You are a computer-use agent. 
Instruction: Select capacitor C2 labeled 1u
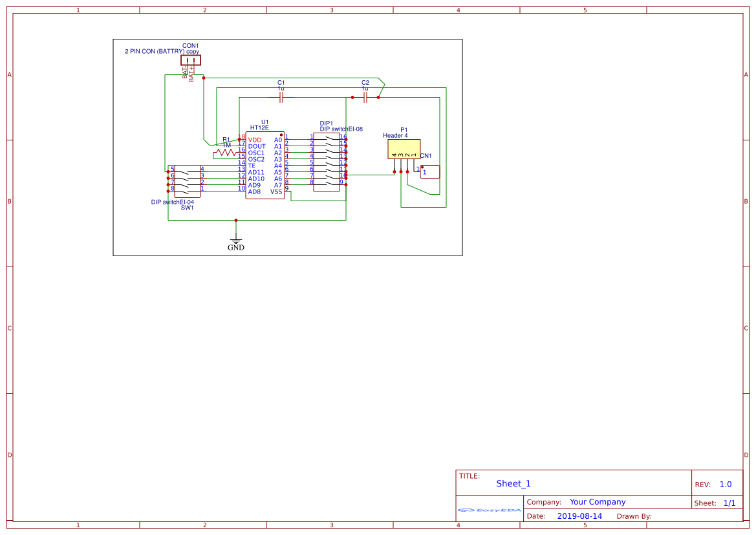pyautogui.click(x=365, y=97)
